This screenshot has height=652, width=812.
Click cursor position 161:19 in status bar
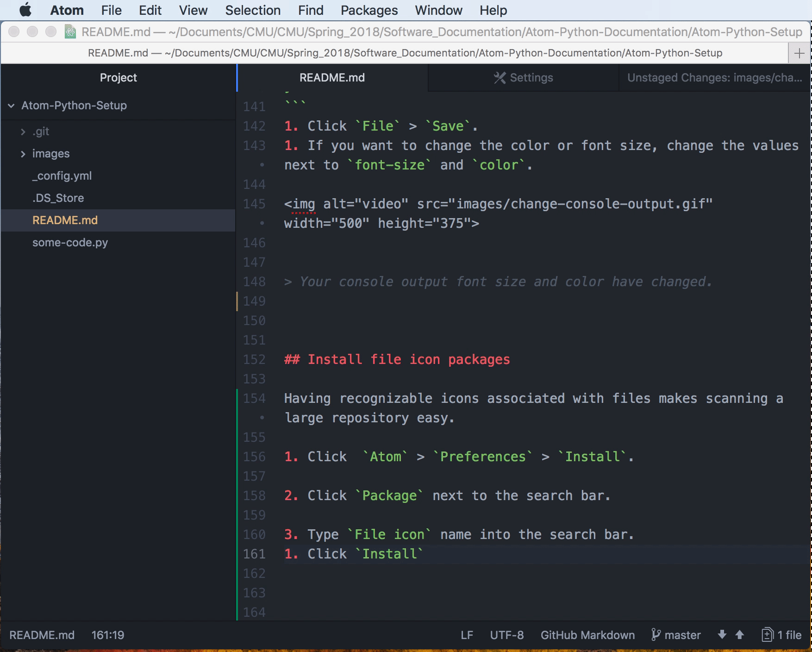108,635
